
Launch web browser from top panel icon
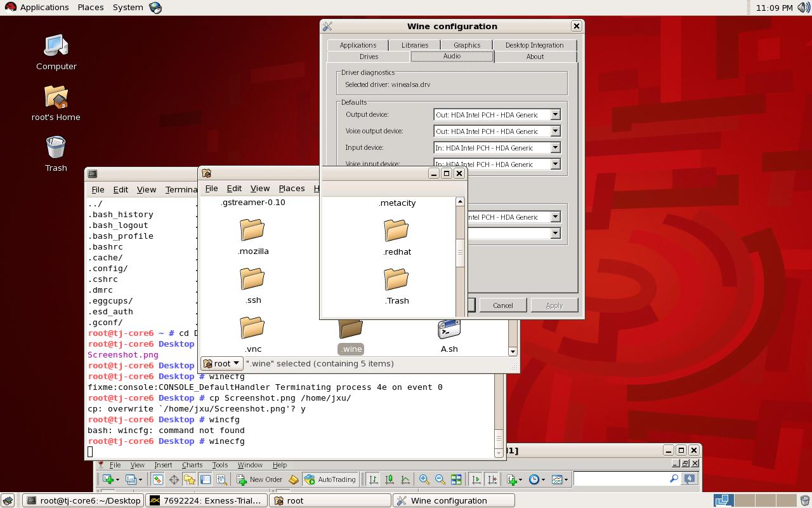pyautogui.click(x=155, y=8)
